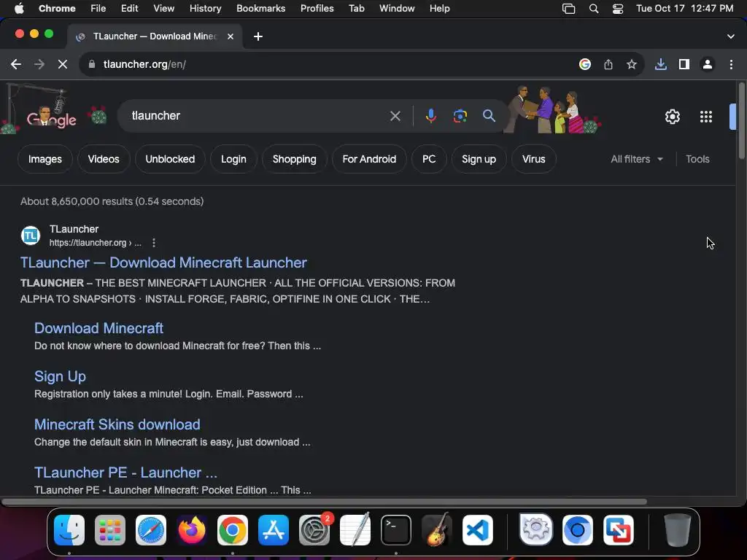Open the History menu
The height and width of the screenshot is (560, 747).
pos(205,8)
